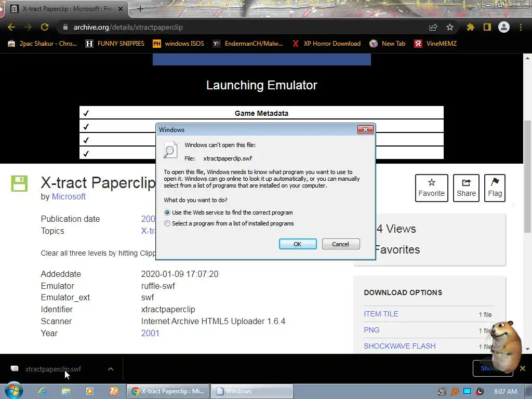Viewport: 532px width, 399px height.
Task: Click the Game Metadata row
Action: coord(261,113)
